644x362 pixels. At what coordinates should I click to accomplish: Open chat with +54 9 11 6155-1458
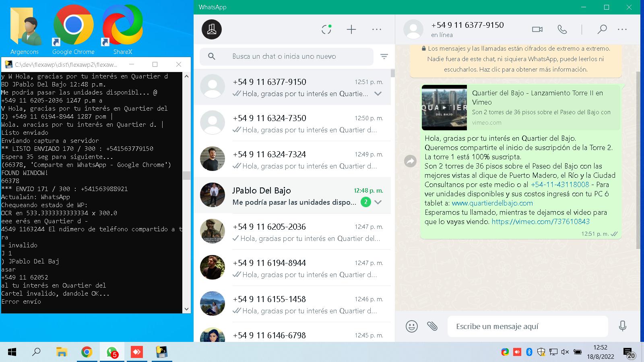292,304
